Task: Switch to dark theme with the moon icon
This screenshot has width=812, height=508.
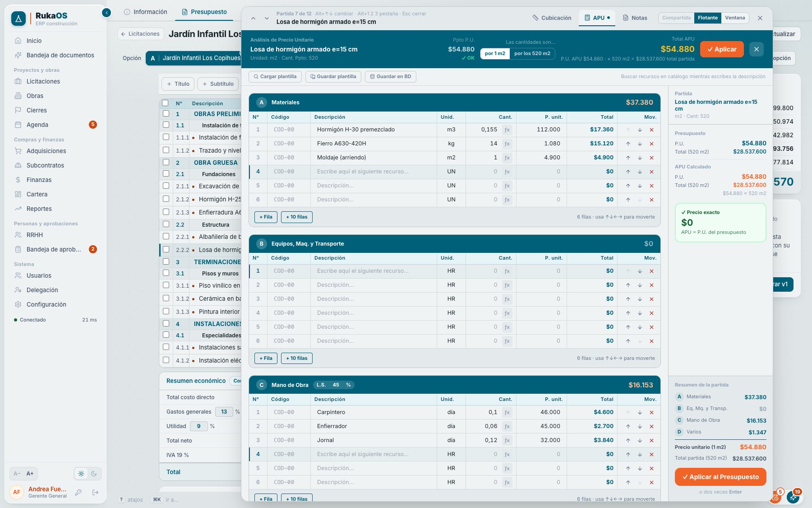Action: 94,474
